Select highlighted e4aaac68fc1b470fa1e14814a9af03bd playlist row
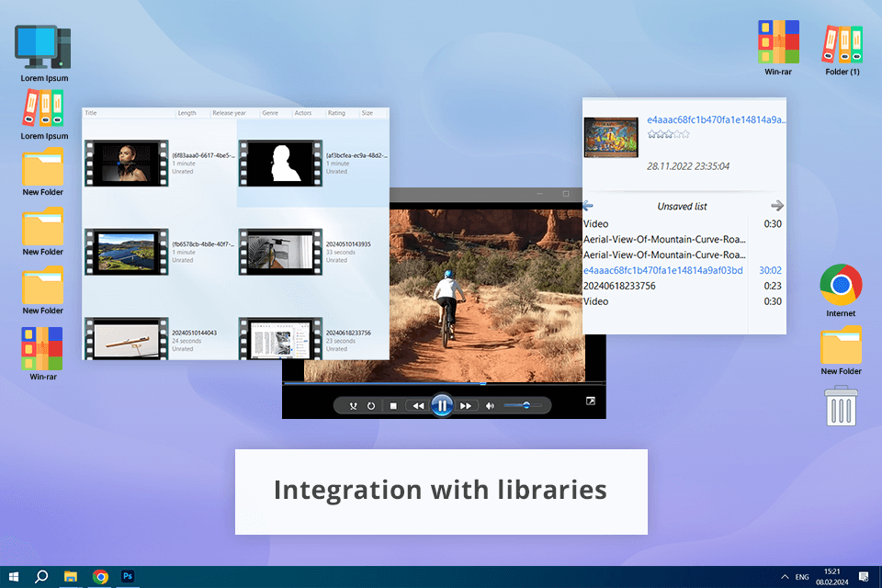 coord(684,271)
